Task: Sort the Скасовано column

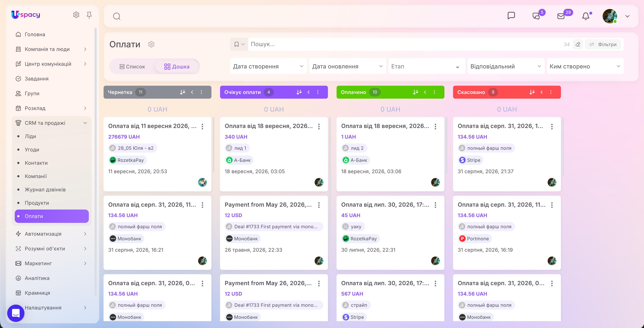Action: click(532, 92)
